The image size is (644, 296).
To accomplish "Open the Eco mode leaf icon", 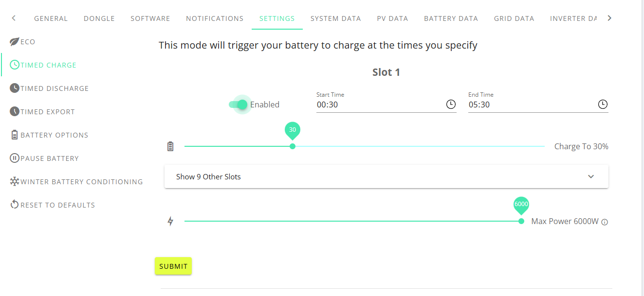I will tap(15, 42).
